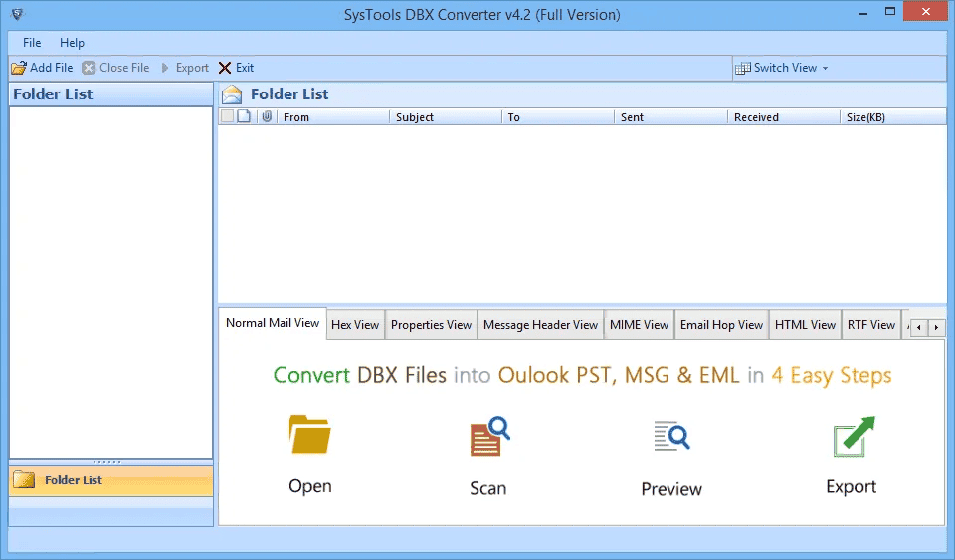Click the attachment paperclip column header

point(267,116)
